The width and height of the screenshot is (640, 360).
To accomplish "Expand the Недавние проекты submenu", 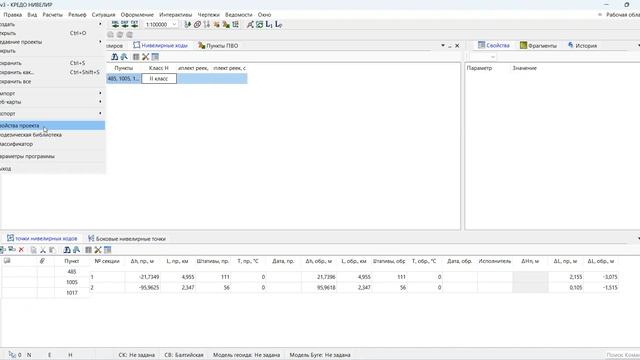I will pyautogui.click(x=52, y=42).
